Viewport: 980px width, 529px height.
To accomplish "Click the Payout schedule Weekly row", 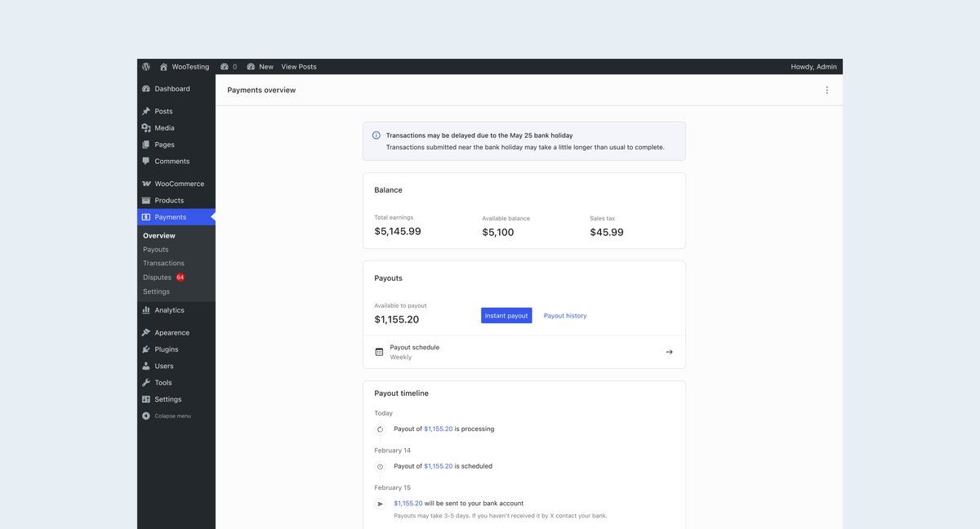I will 524,352.
